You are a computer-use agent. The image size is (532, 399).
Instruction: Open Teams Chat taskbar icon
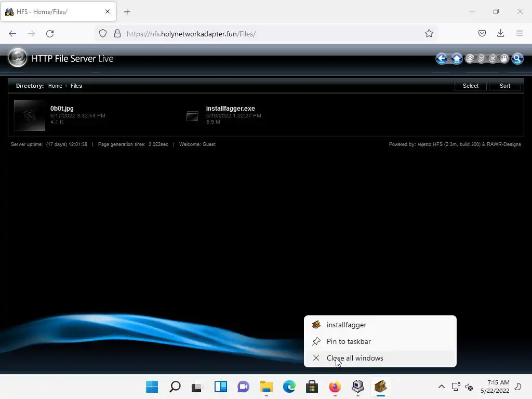(x=243, y=387)
